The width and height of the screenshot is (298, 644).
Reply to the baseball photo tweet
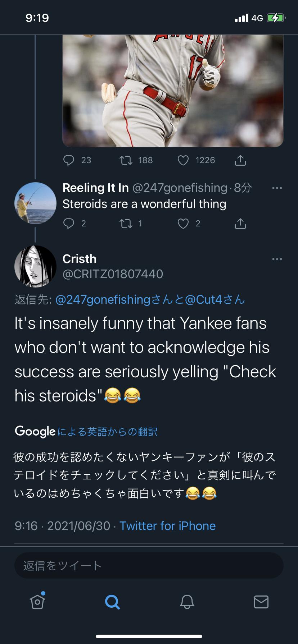point(69,160)
